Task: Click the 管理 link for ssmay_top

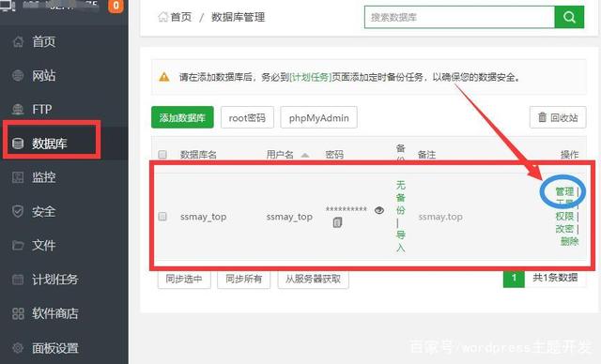Action: (x=564, y=191)
